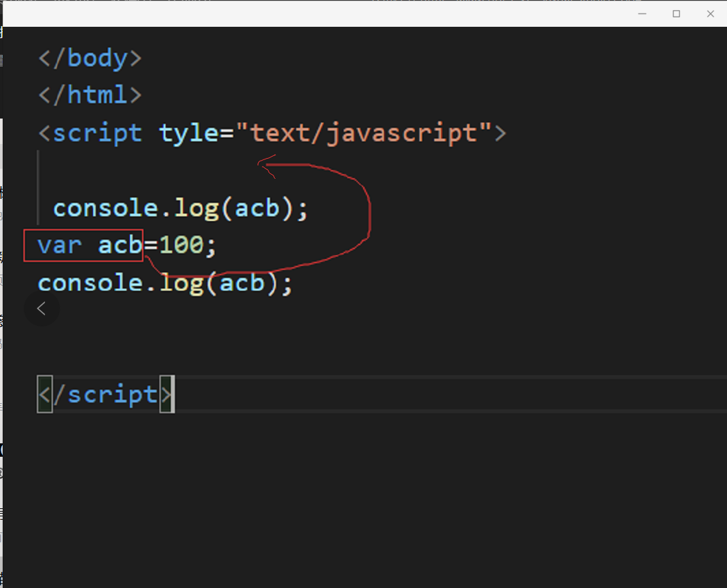The image size is (727, 588).
Task: Minimize the image viewer window
Action: point(642,14)
